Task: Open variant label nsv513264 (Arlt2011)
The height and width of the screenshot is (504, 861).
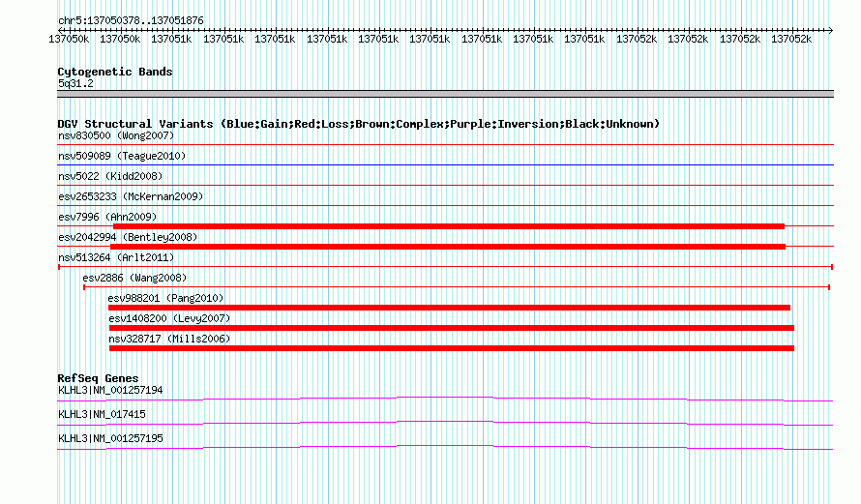Action: coord(116,257)
